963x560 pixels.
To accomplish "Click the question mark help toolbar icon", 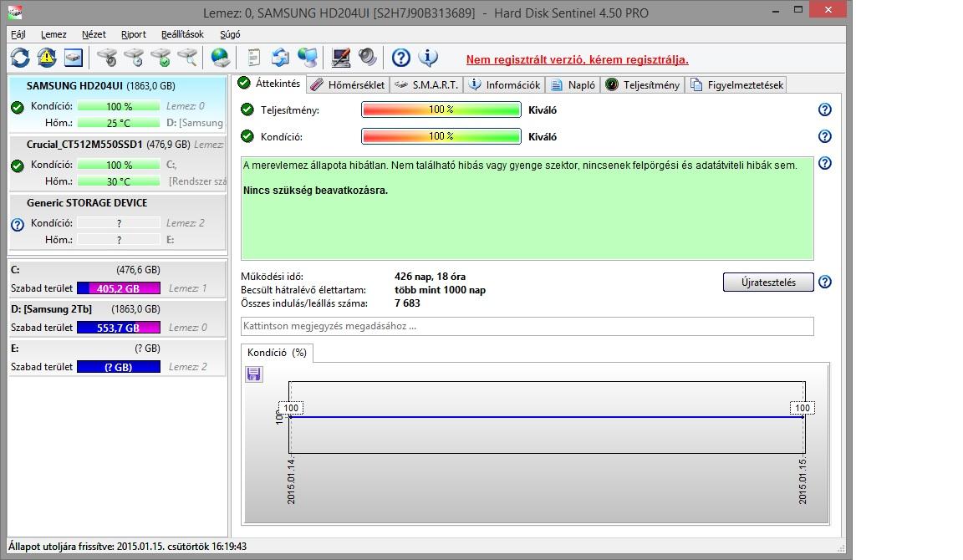I will [401, 59].
